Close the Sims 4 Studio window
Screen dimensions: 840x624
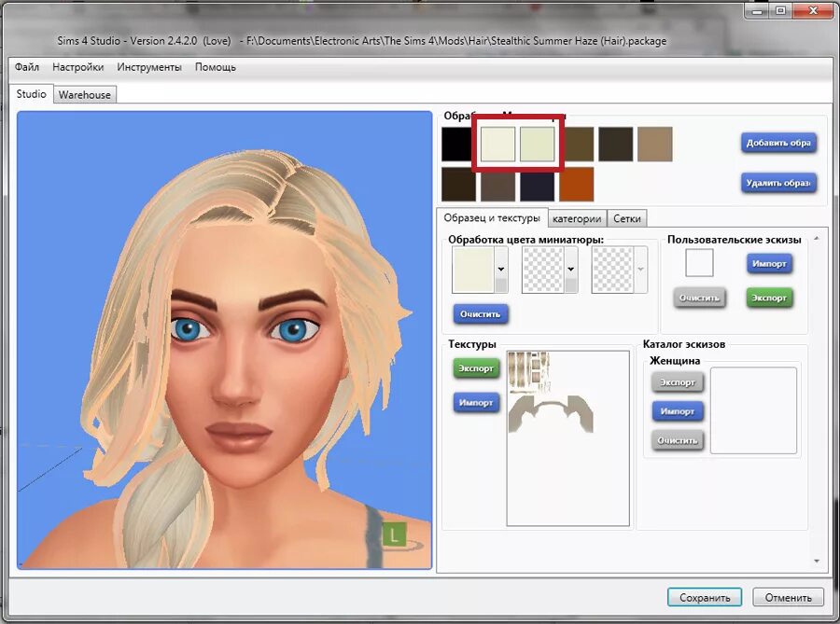point(814,10)
